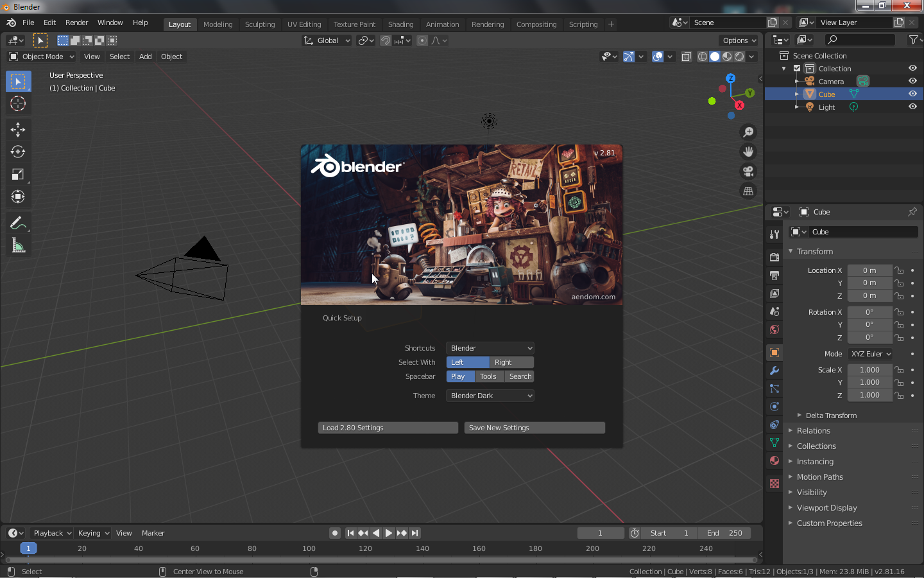Activate the Scale tool

click(x=18, y=175)
